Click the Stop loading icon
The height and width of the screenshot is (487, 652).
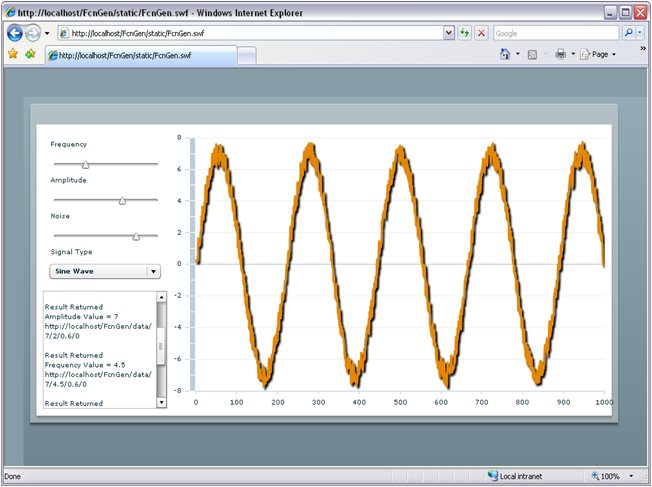tap(481, 33)
